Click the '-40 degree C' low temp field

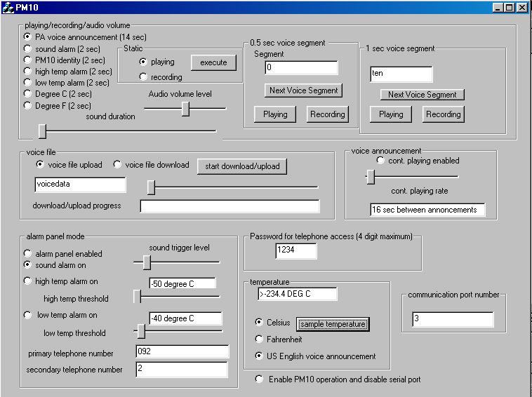(x=185, y=318)
